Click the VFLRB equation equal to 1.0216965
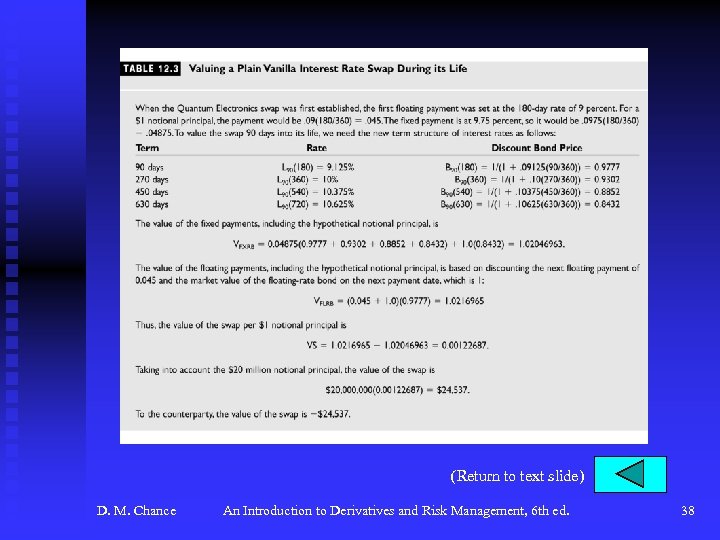Image resolution: width=720 pixels, height=540 pixels. pos(399,301)
